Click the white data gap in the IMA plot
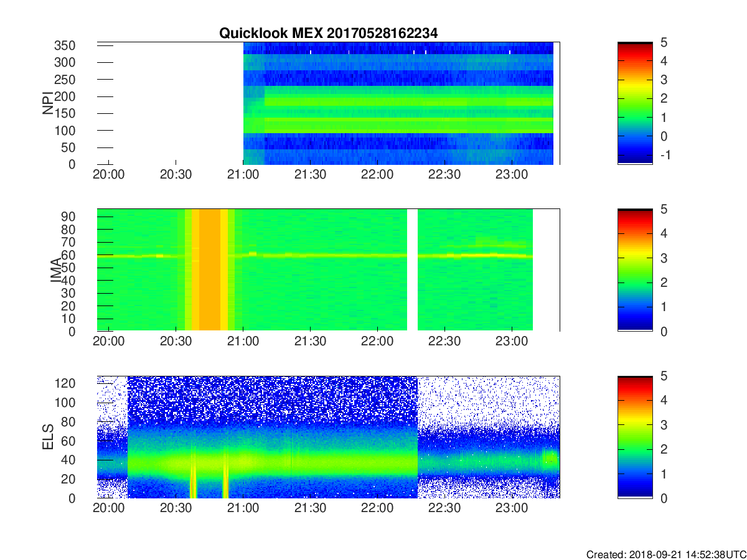The image size is (747, 560). [412, 270]
